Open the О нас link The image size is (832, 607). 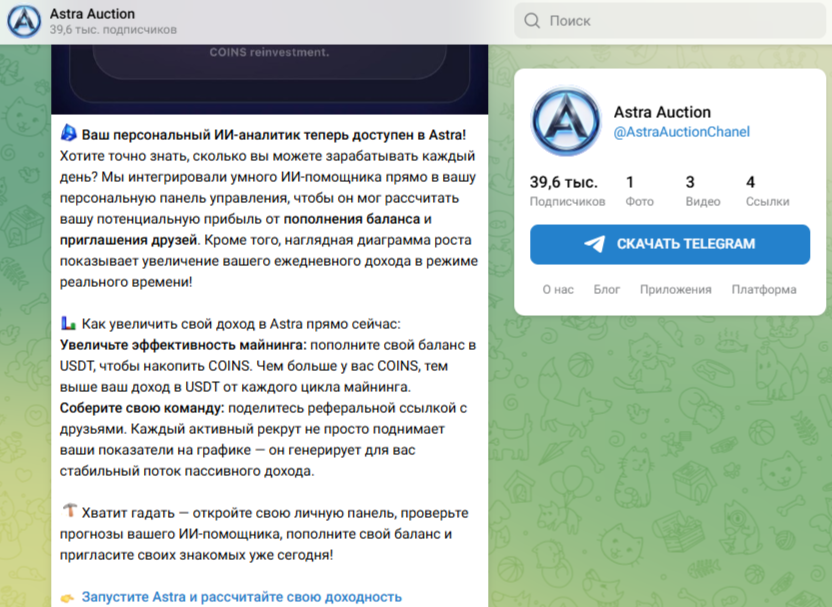pos(558,289)
